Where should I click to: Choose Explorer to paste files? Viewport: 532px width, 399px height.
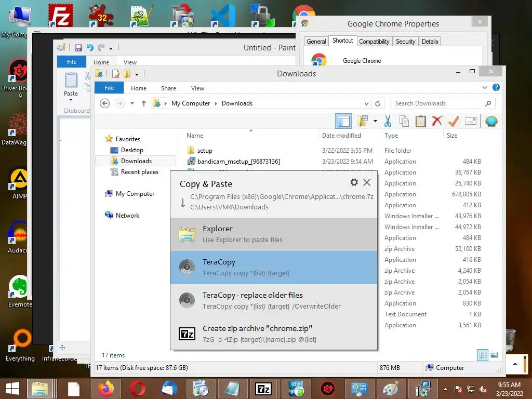tap(274, 234)
